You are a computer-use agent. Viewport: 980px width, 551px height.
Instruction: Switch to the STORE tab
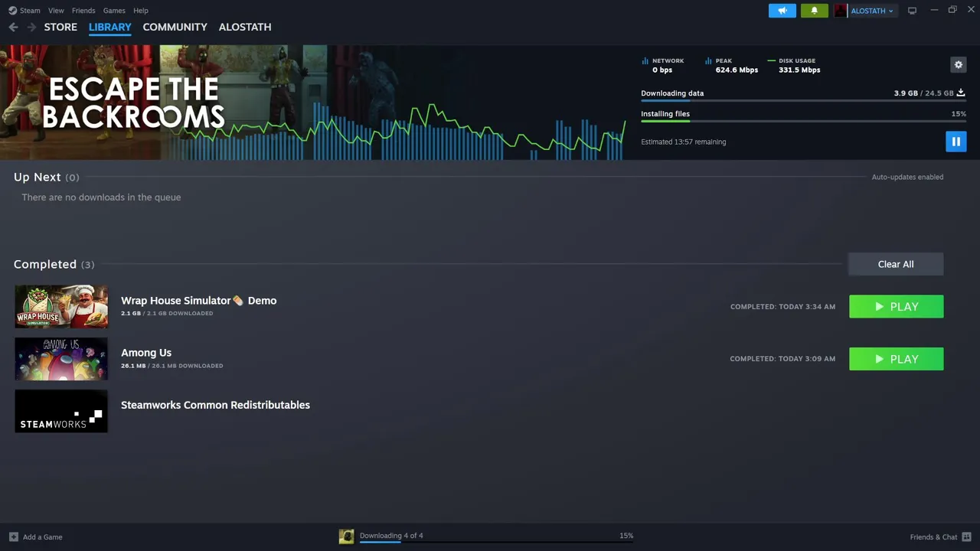pyautogui.click(x=60, y=27)
